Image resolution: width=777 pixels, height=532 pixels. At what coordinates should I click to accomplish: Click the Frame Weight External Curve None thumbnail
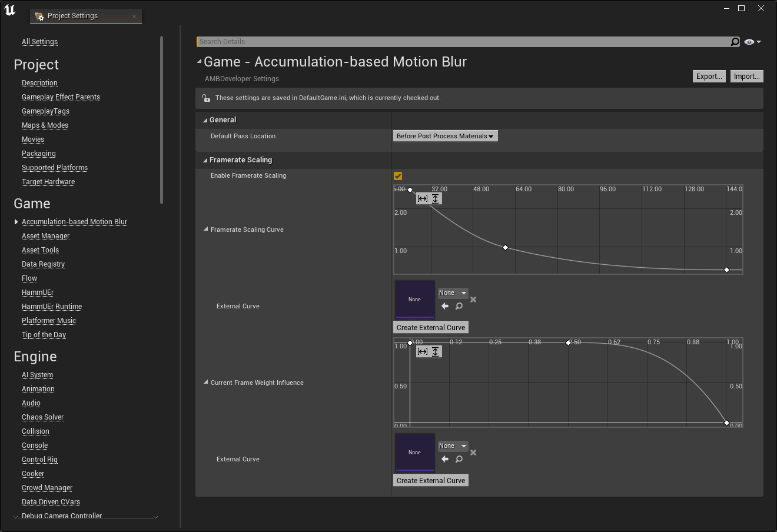pos(414,453)
